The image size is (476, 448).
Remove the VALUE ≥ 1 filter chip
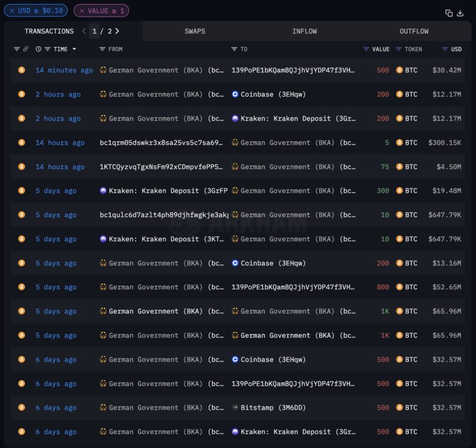82,11
